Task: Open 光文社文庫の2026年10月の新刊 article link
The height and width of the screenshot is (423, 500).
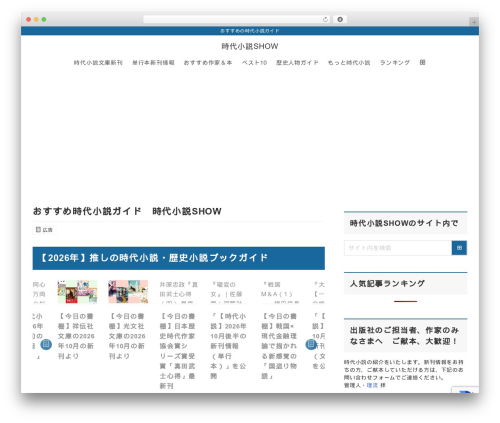Action: (127, 336)
